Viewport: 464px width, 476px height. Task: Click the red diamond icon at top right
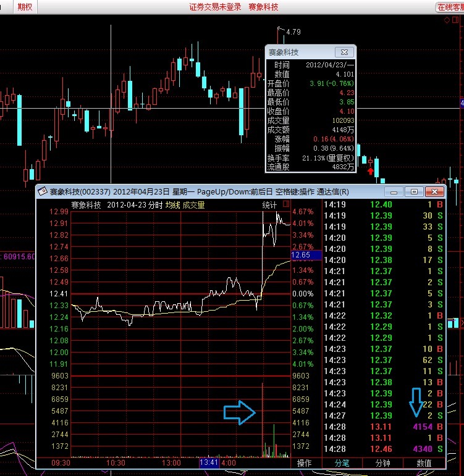tap(447, 20)
